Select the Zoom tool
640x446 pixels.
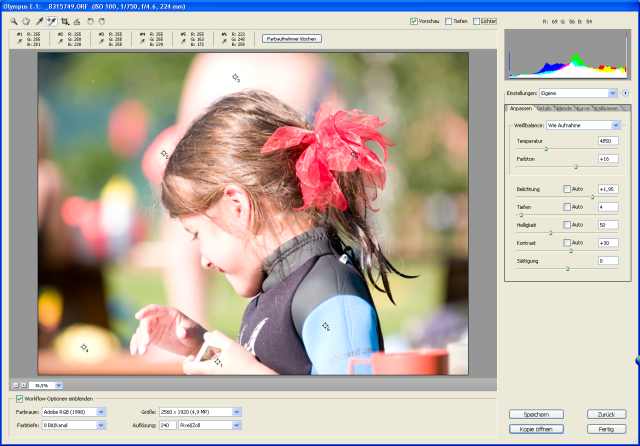[x=13, y=20]
